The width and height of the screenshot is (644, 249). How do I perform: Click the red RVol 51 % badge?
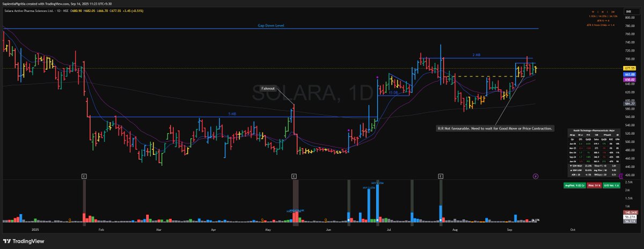tap(594, 185)
